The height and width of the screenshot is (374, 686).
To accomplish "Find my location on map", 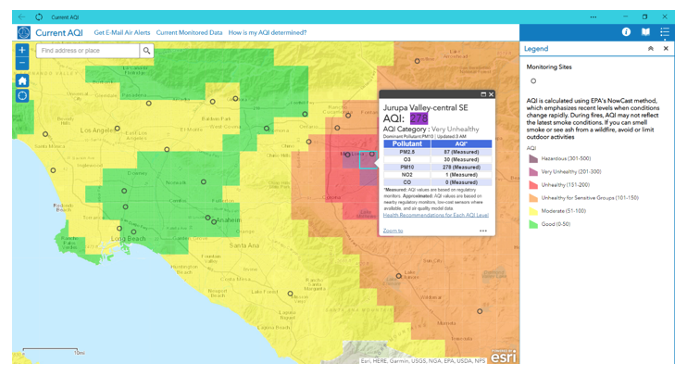I will click(22, 95).
